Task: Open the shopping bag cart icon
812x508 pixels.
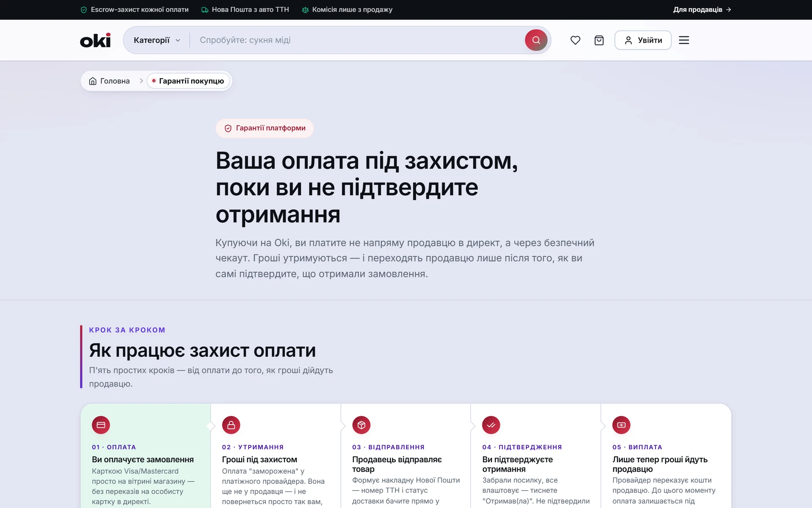Action: click(599, 40)
